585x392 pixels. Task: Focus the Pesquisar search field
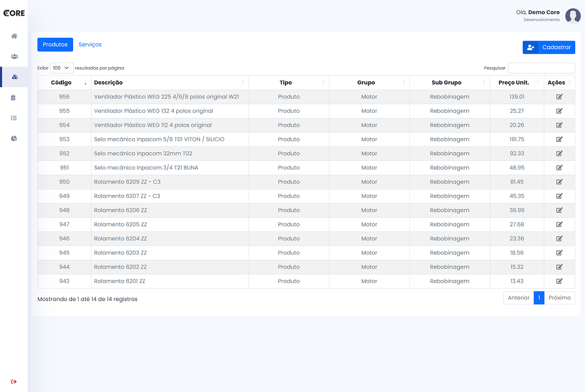pyautogui.click(x=541, y=68)
